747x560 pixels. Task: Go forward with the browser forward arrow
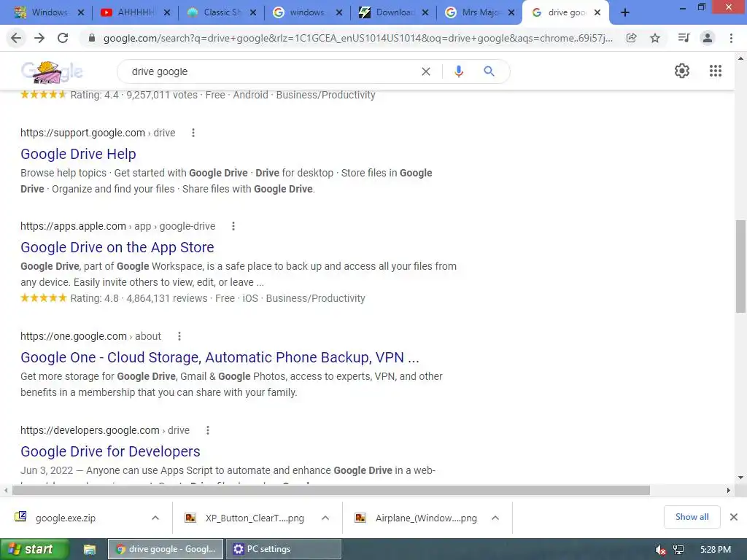[39, 38]
